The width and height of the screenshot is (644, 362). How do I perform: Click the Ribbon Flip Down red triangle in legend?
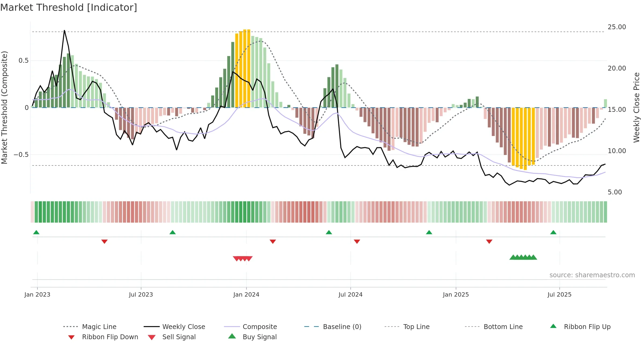click(71, 337)
